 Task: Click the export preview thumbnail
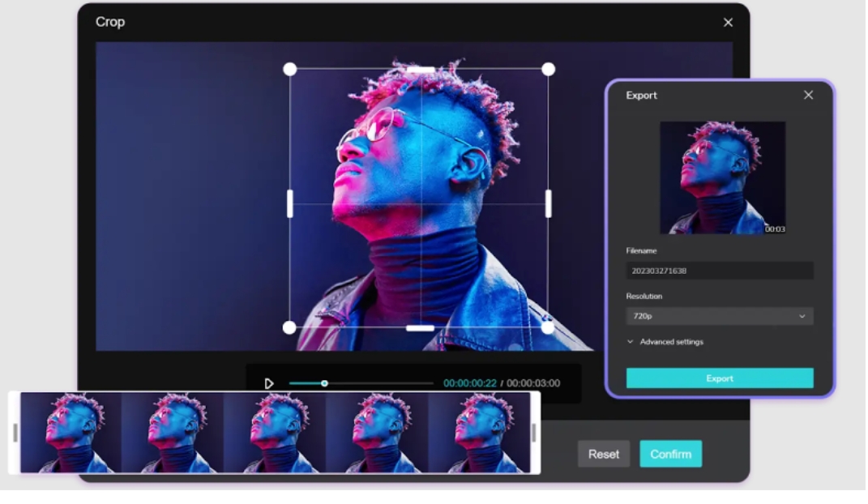(x=722, y=177)
